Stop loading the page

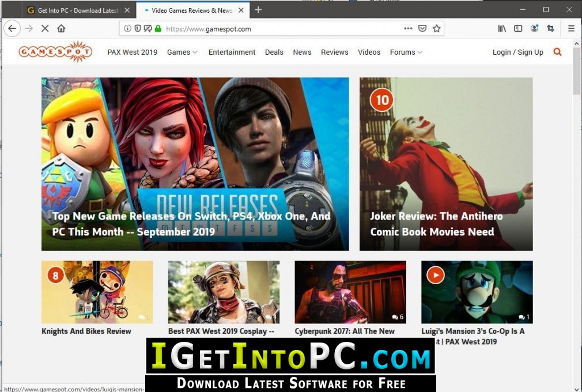(45, 29)
